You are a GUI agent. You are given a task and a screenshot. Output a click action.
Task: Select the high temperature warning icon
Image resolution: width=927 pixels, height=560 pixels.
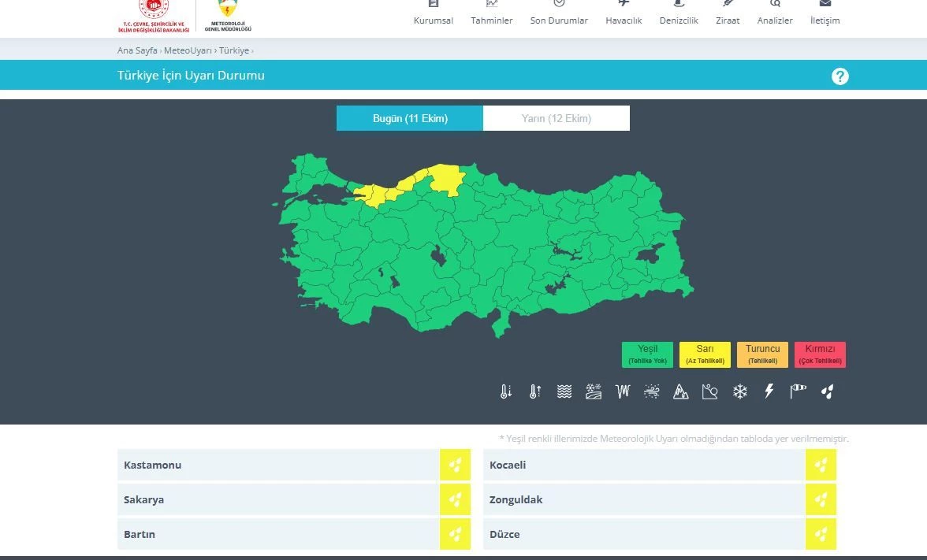[x=535, y=391]
